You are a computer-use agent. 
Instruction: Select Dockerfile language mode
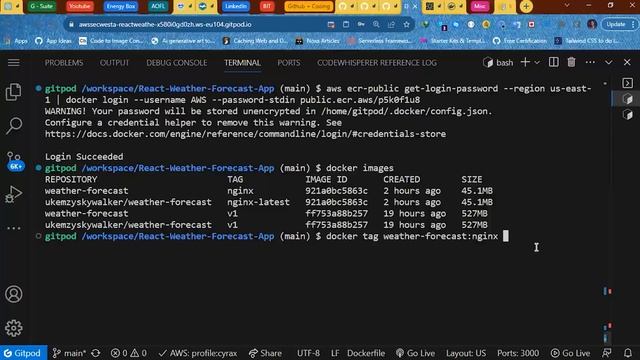coord(366,353)
